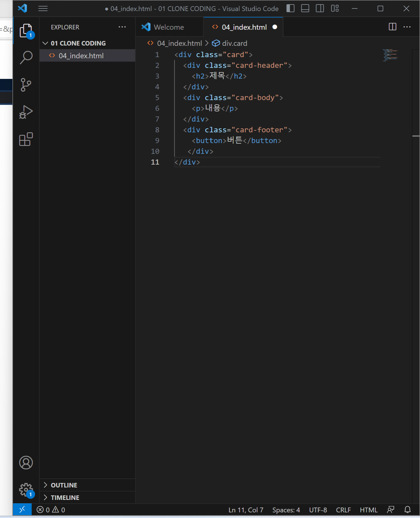This screenshot has width=420, height=518.
Task: Click div.card symbol in breadcrumb
Action: 230,43
